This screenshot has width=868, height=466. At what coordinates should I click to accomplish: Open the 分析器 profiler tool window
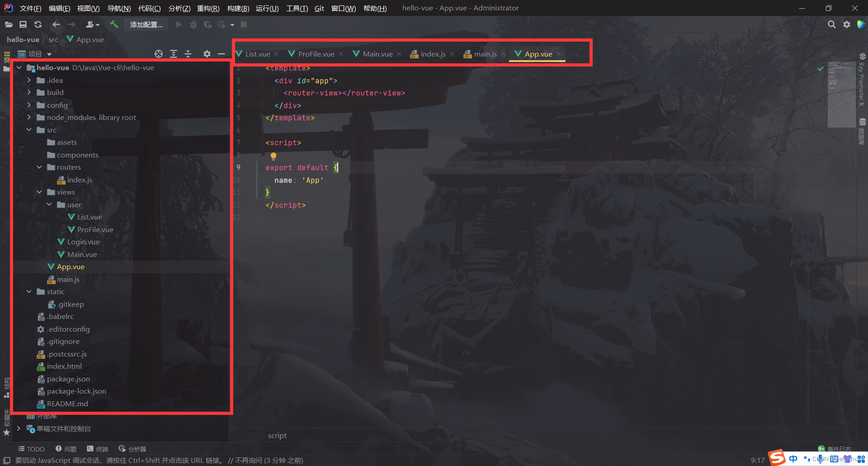pyautogui.click(x=132, y=449)
